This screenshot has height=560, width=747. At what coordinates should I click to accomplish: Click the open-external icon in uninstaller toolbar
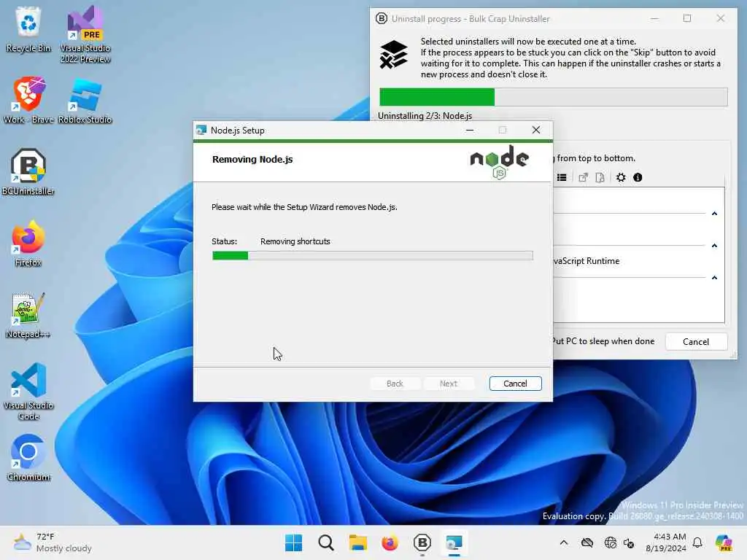(583, 178)
